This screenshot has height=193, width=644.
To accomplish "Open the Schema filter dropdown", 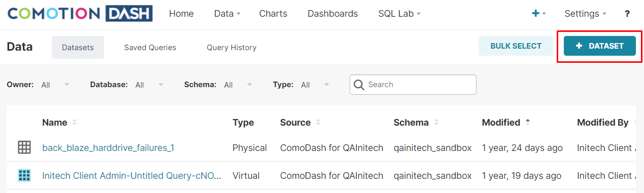I will click(x=238, y=85).
